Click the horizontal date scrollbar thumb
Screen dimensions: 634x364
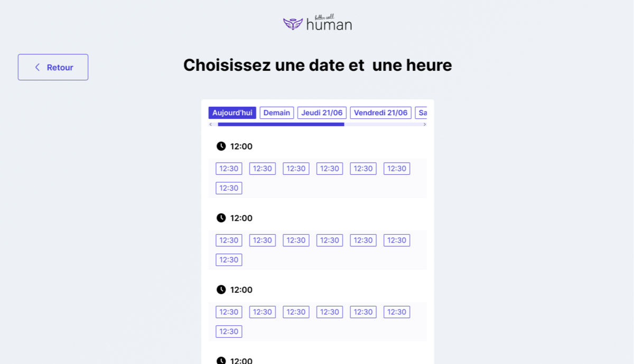(281, 125)
